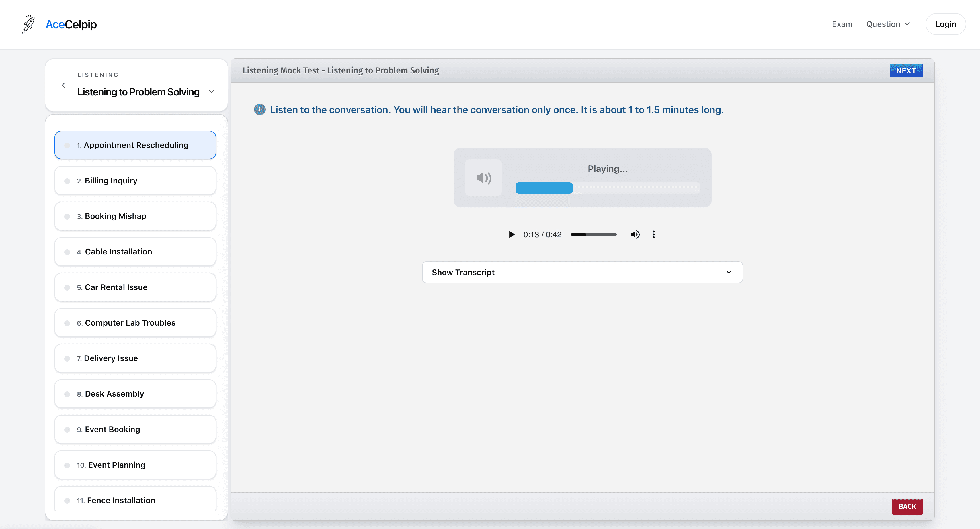The image size is (980, 529).
Task: Open the Question dropdown in the navbar
Action: pos(888,24)
